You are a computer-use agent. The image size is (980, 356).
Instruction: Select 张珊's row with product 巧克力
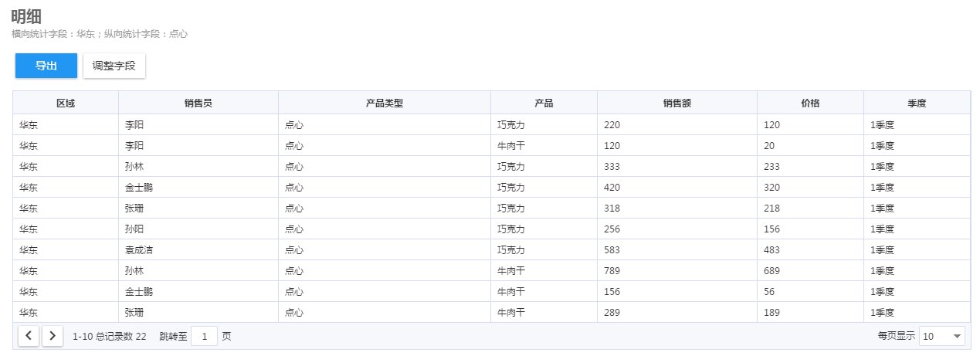tap(491, 208)
